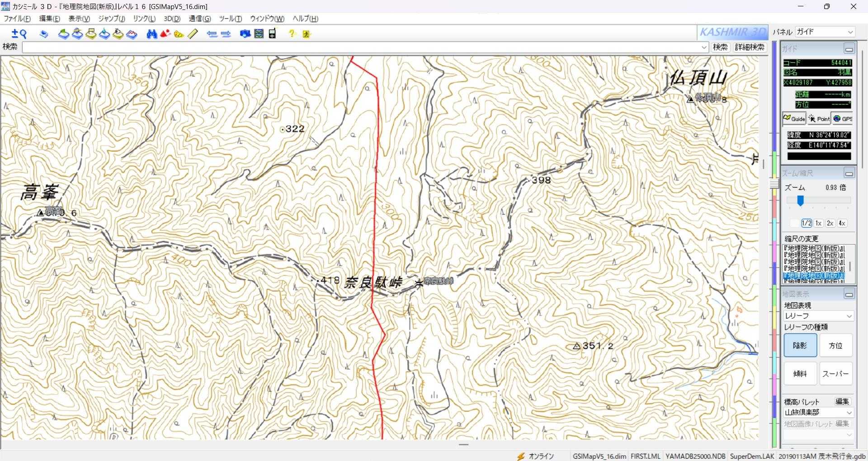868x461 pixels.
Task: Select the yellow ruler measuring tool
Action: [x=193, y=34]
